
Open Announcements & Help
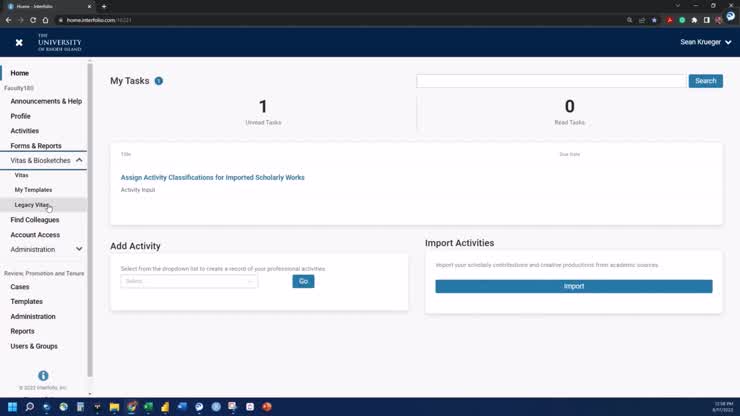pyautogui.click(x=46, y=101)
